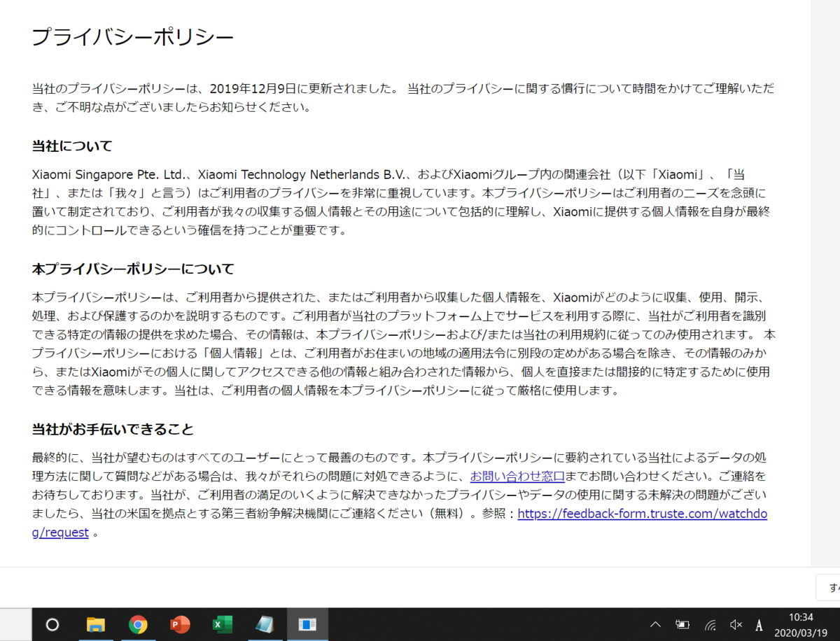This screenshot has width=840, height=641.
Task: Open File Explorer from the taskbar
Action: pyautogui.click(x=95, y=624)
